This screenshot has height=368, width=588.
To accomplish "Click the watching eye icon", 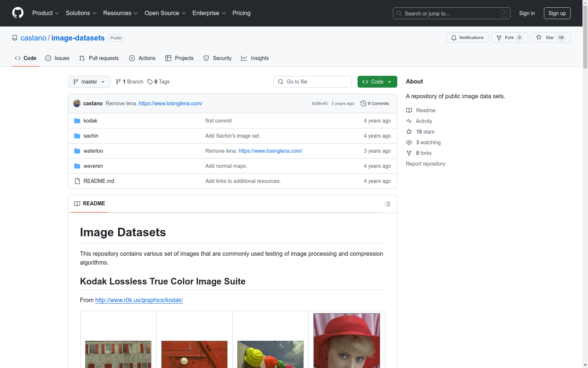I will 409,142.
